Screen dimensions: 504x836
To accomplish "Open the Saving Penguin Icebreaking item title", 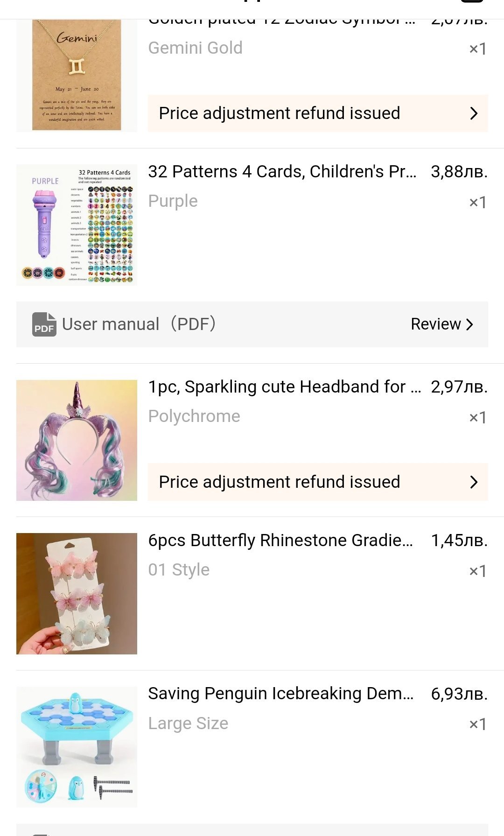I will click(280, 694).
